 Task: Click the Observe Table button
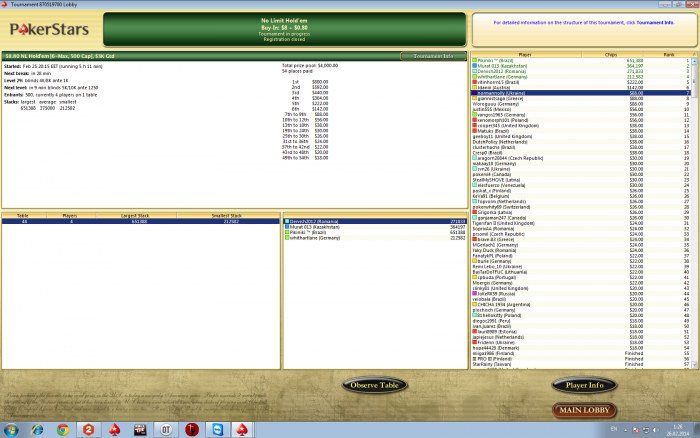374,385
